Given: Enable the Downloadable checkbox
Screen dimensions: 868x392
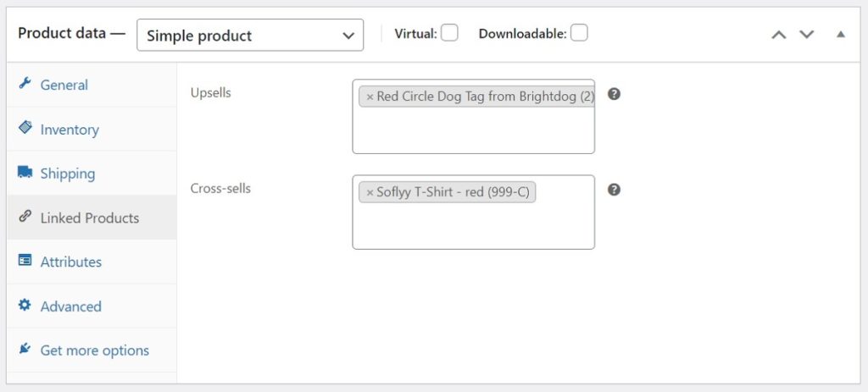Looking at the screenshot, I should pos(579,33).
